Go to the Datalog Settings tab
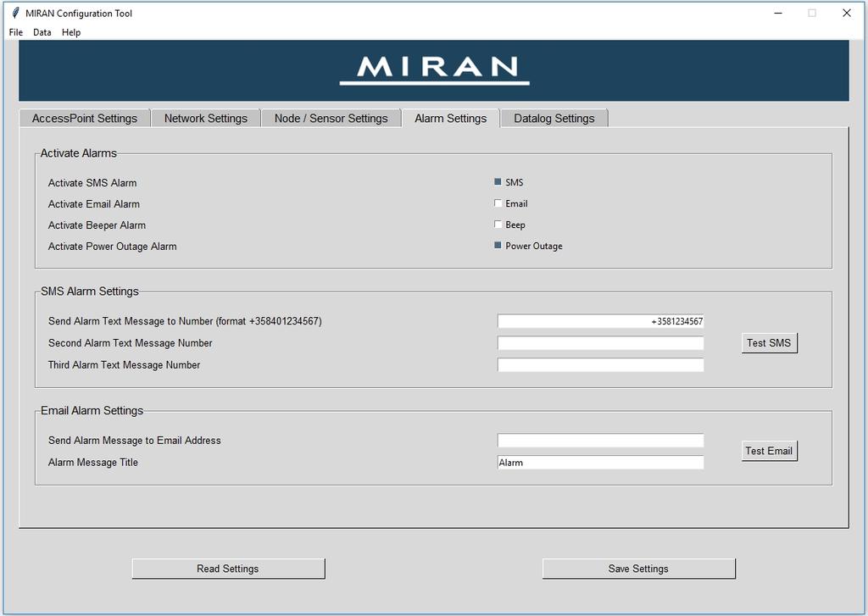Screen dimensions: 868x616 coord(554,119)
